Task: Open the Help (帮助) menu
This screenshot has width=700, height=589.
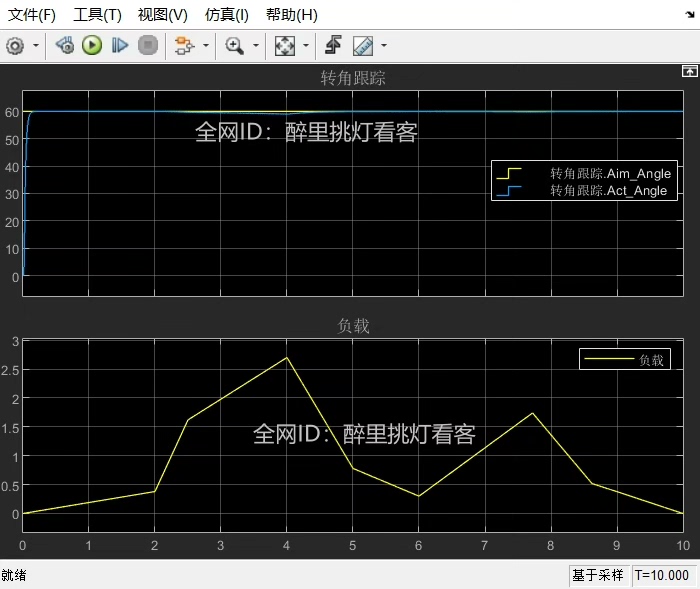Action: (x=292, y=15)
